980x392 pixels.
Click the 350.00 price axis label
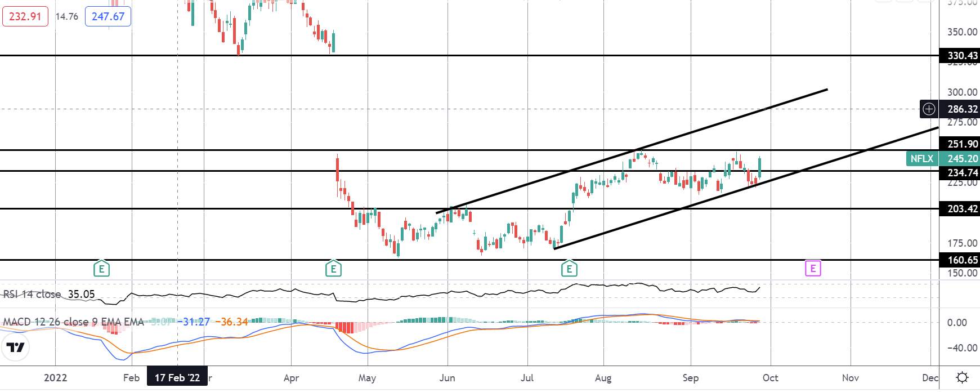962,32
